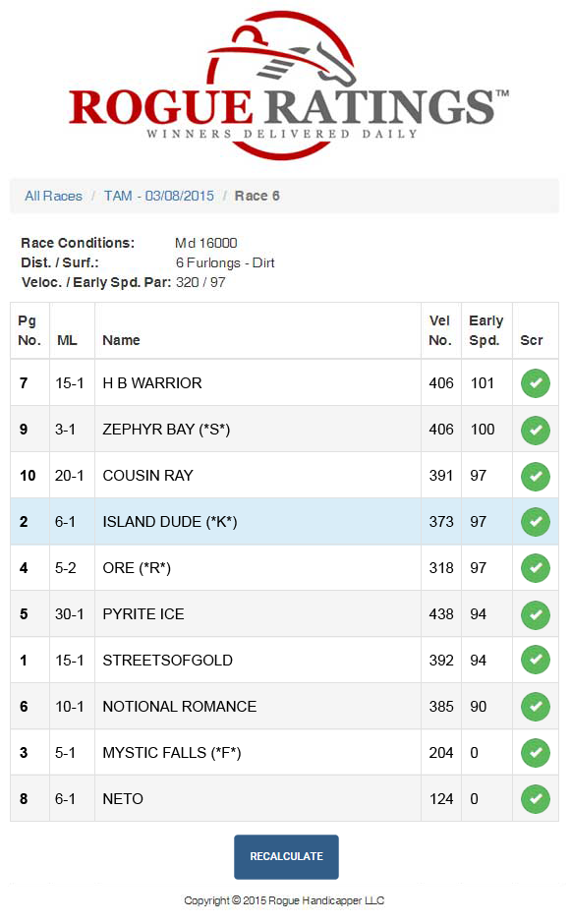Select the Race 6 breadcrumb item
571x924 pixels.
click(x=257, y=196)
